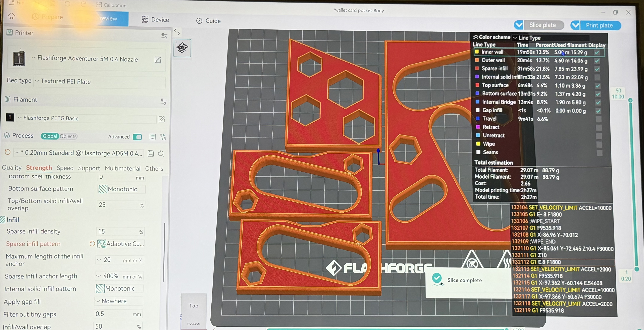Image resolution: width=644 pixels, height=330 pixels.
Task: Toggle the Advanced settings switch
Action: click(x=137, y=137)
